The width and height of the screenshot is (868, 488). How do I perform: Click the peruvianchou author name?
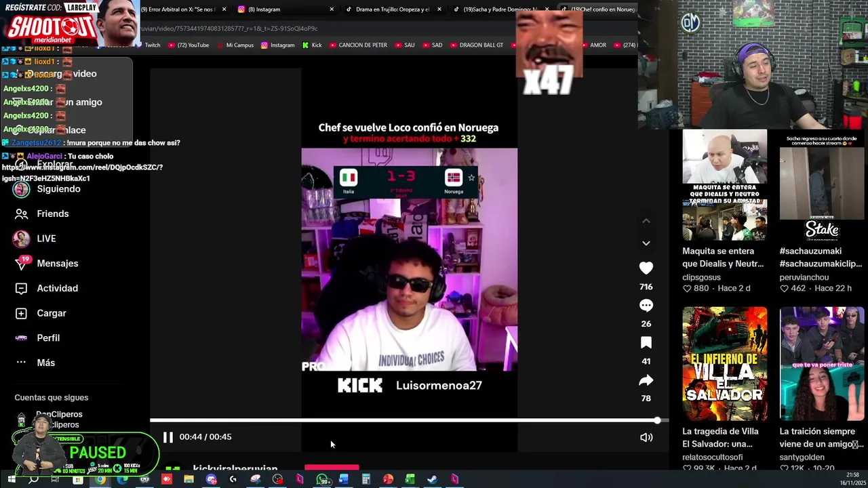point(804,277)
